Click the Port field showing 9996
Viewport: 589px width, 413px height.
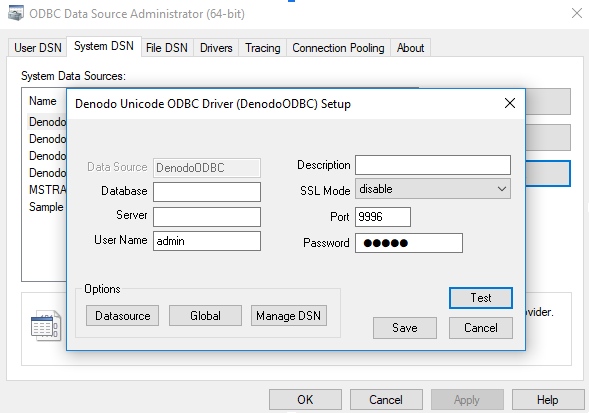tap(383, 217)
